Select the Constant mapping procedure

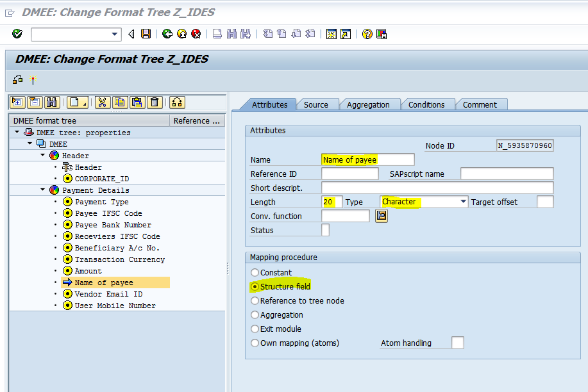[x=255, y=273]
